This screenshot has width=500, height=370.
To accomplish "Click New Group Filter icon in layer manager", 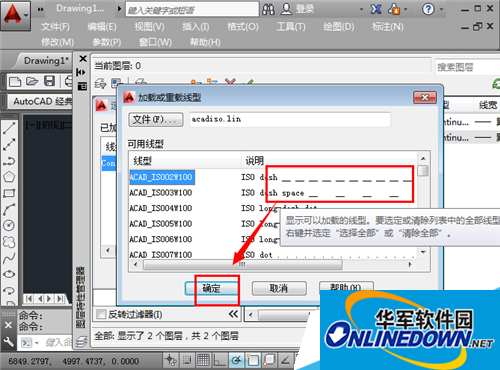I will pyautogui.click(x=117, y=83).
